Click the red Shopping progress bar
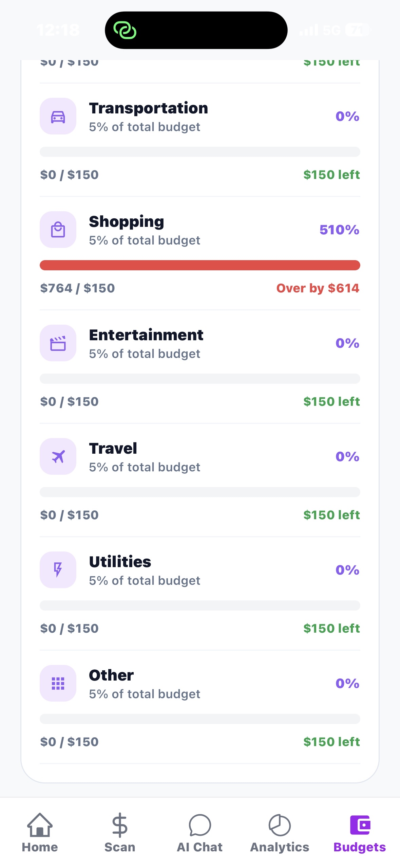The width and height of the screenshot is (400, 868). tap(200, 265)
